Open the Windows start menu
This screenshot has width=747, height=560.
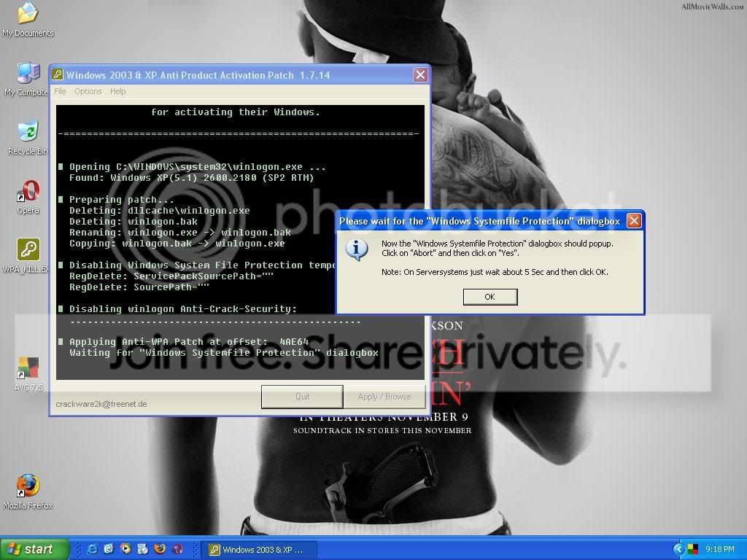[35, 549]
